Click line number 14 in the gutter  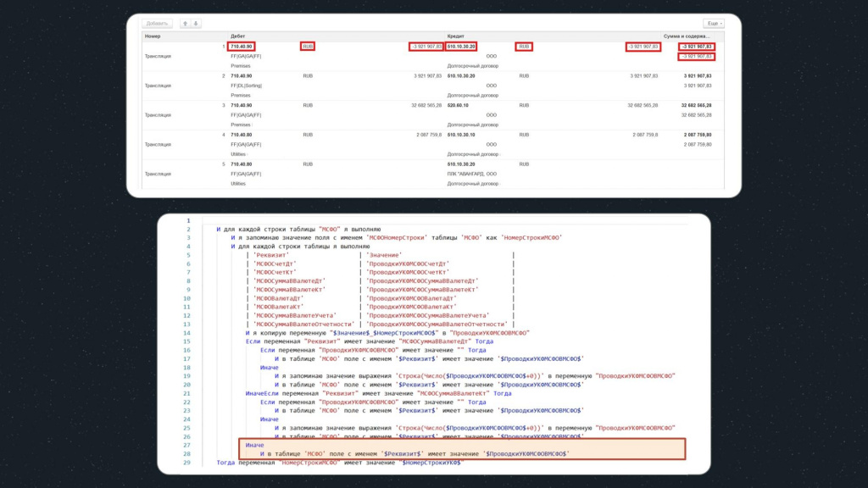click(186, 333)
